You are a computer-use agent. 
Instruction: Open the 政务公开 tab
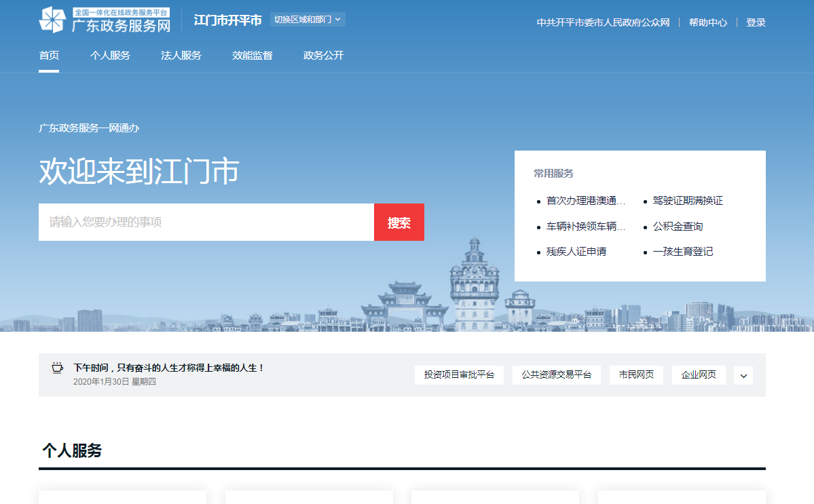324,56
